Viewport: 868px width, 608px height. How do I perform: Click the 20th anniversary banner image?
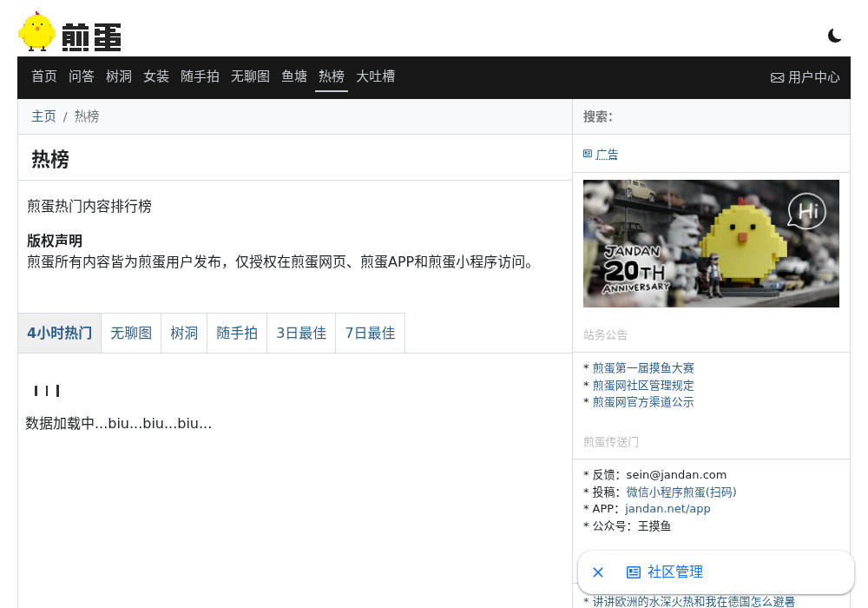(x=711, y=244)
